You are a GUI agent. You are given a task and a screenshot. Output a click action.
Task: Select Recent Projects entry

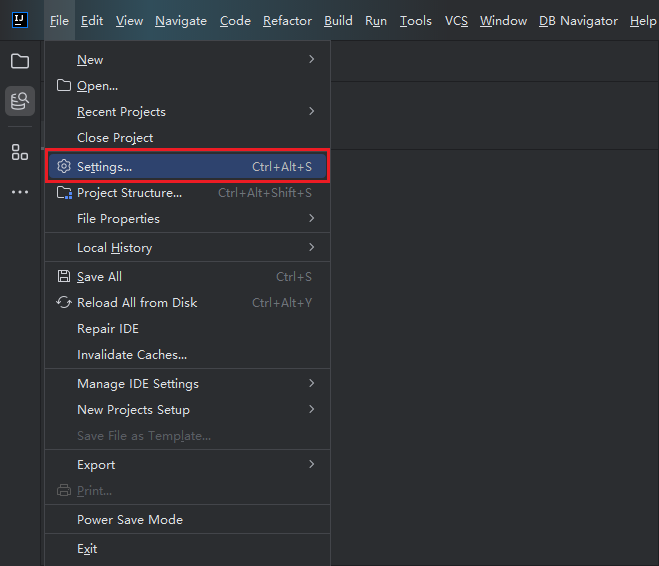[x=187, y=112]
